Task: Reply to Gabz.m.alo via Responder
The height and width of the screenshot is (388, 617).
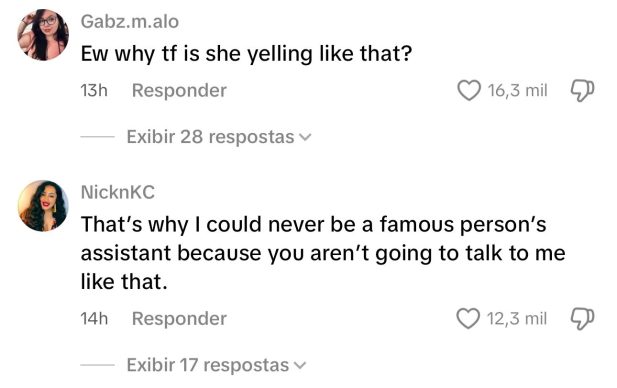Action: pyautogui.click(x=179, y=91)
